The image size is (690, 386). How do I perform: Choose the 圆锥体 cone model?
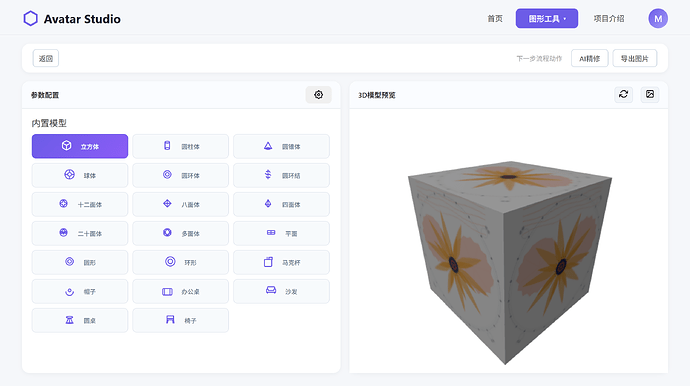(x=281, y=146)
